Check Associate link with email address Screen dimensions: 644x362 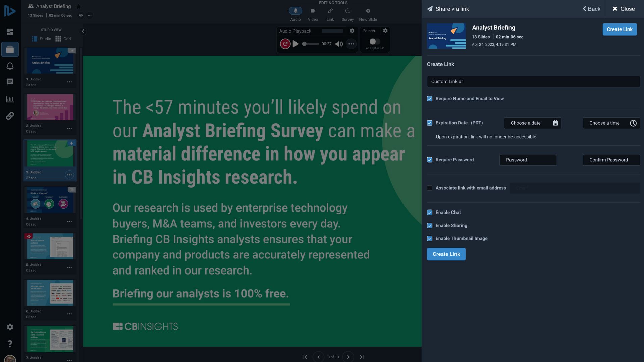point(430,188)
